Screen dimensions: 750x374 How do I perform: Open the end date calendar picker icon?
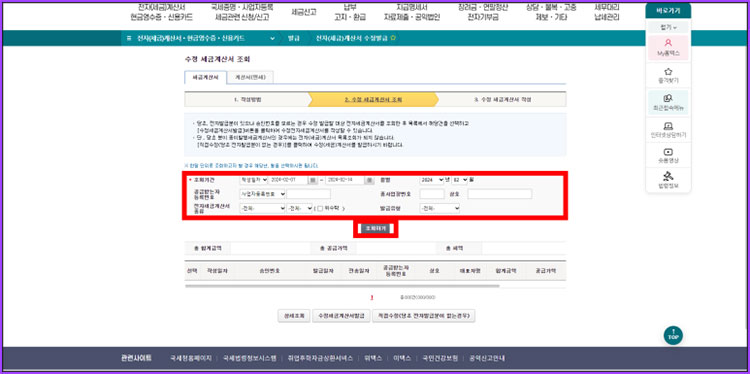pyautogui.click(x=370, y=180)
